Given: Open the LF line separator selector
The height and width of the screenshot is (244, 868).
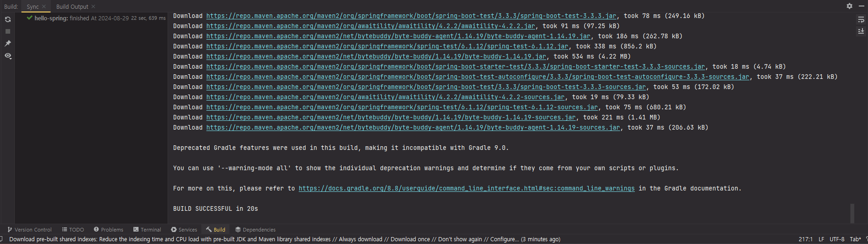Looking at the screenshot, I should (821, 239).
